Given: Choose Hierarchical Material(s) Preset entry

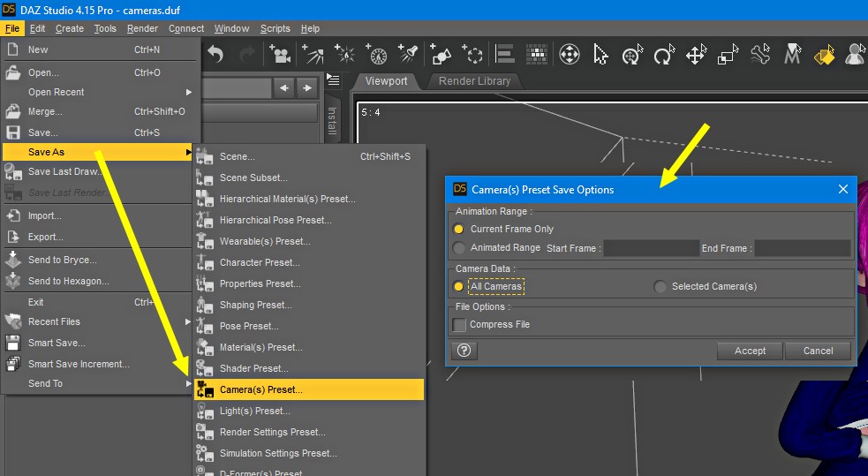Looking at the screenshot, I should pyautogui.click(x=309, y=199).
